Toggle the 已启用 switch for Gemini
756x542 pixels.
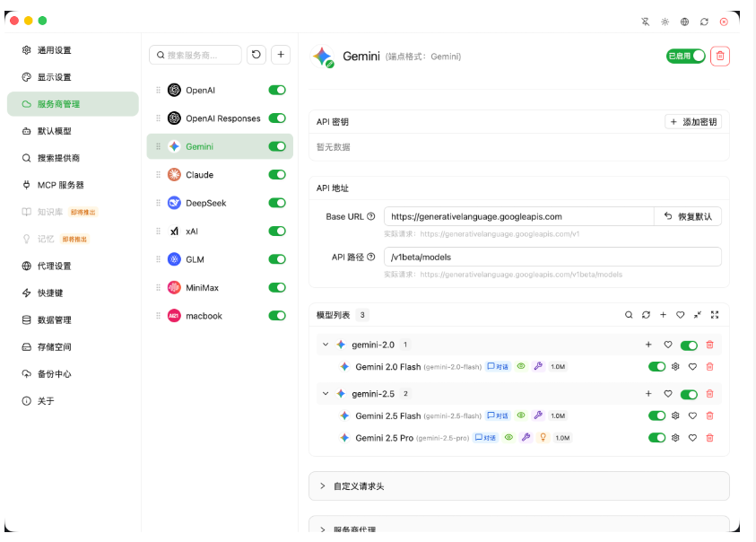(x=686, y=56)
